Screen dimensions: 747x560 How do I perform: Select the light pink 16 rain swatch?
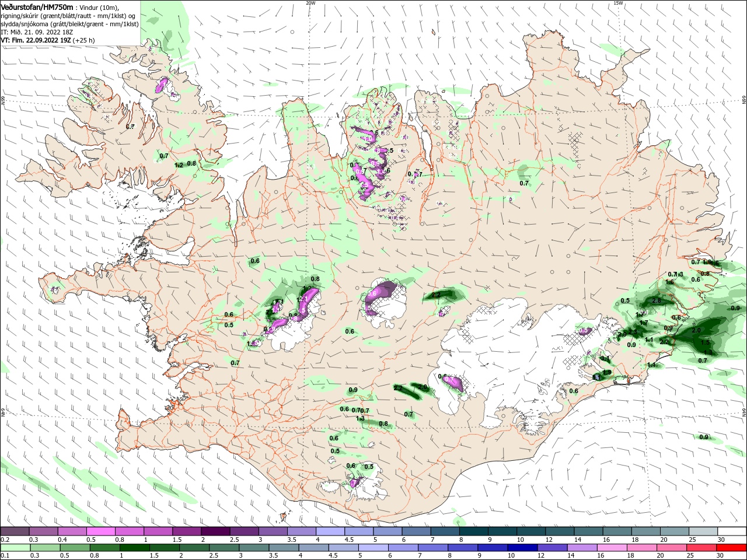pyautogui.click(x=612, y=548)
